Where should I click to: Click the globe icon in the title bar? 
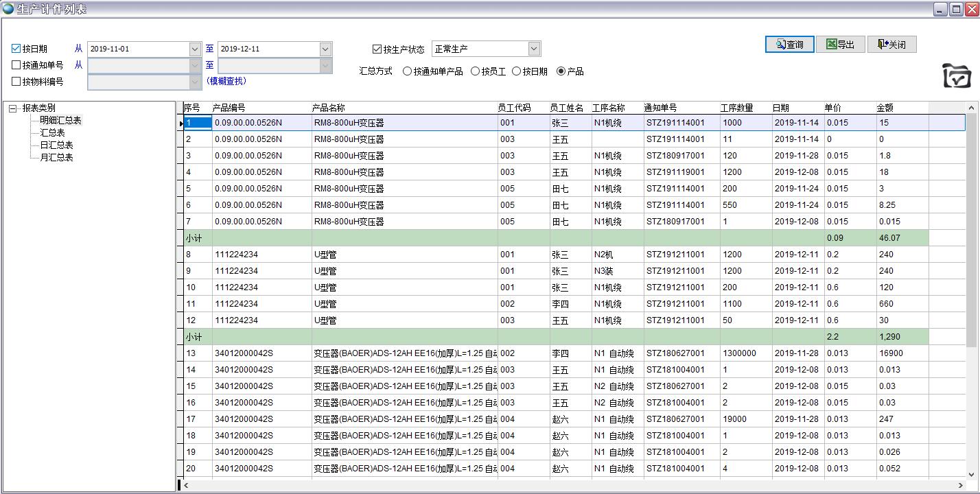coord(8,9)
